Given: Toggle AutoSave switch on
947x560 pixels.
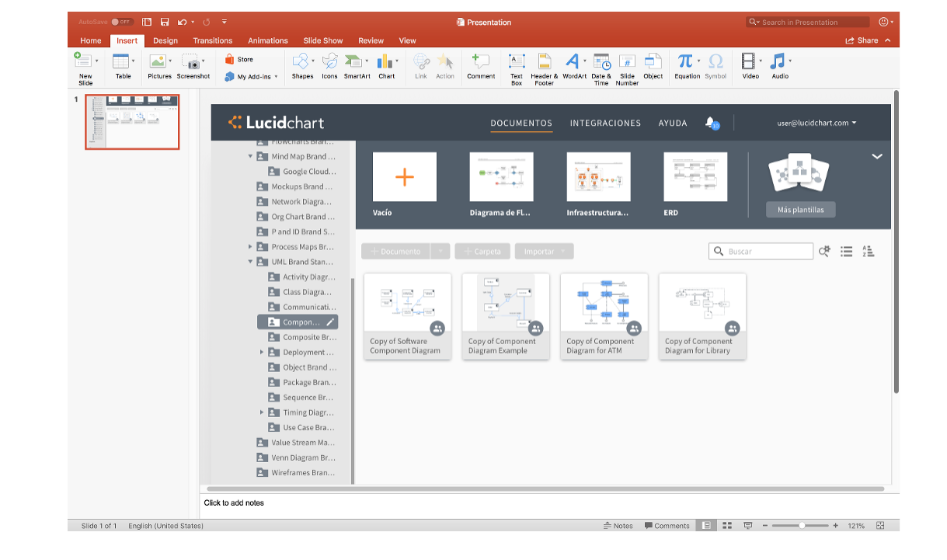Looking at the screenshot, I should 122,22.
